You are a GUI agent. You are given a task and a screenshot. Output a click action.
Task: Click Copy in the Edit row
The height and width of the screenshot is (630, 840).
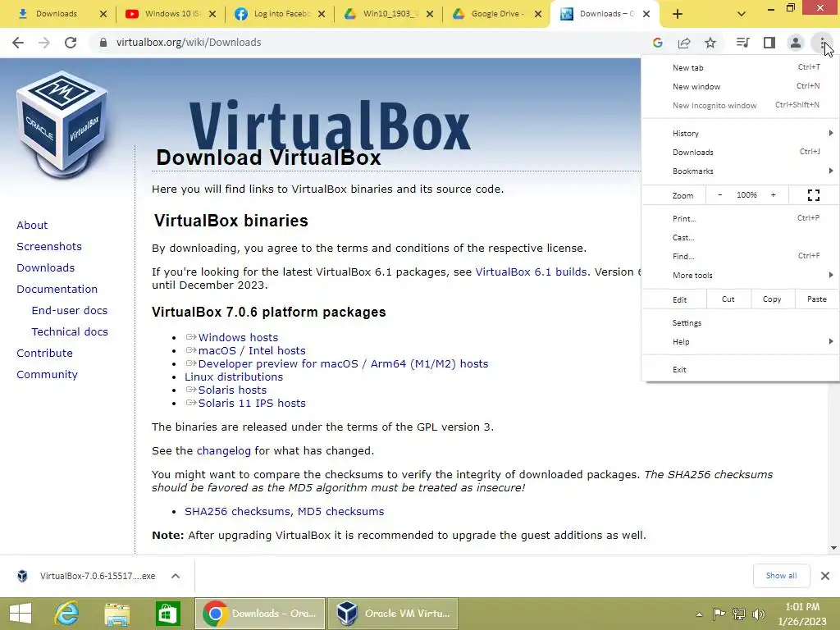coord(771,299)
